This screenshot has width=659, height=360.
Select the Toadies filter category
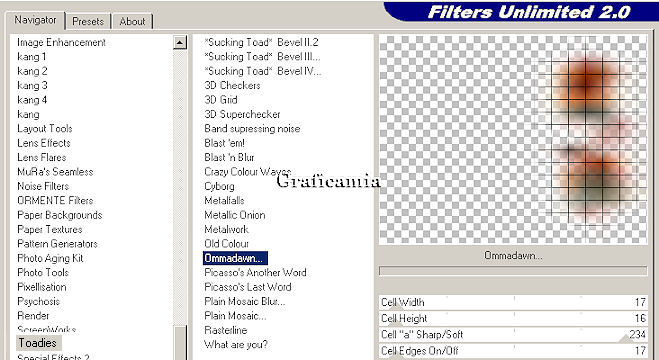pyautogui.click(x=38, y=343)
